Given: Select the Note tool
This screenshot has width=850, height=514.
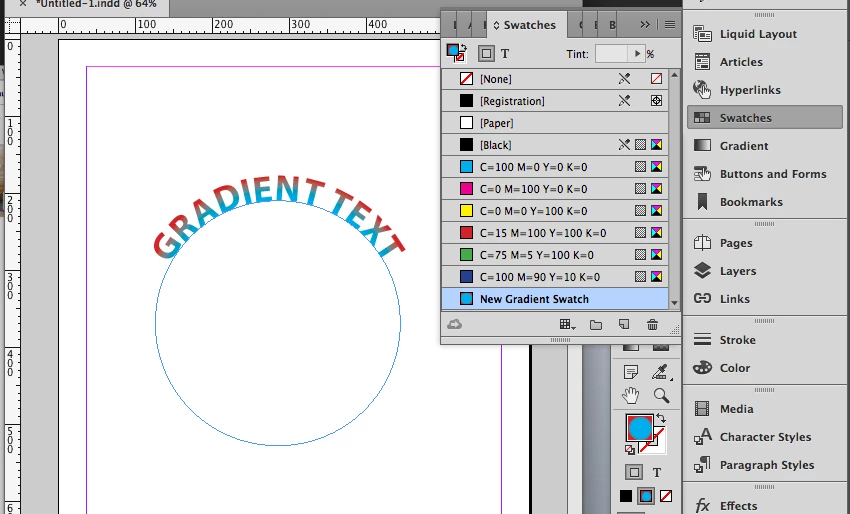Looking at the screenshot, I should click(630, 372).
